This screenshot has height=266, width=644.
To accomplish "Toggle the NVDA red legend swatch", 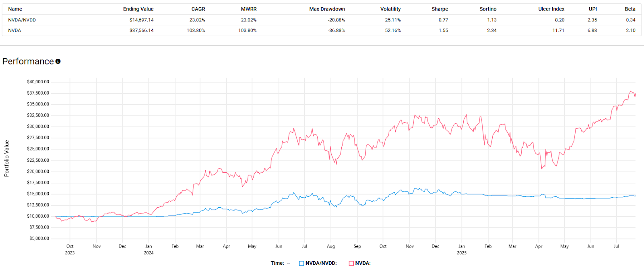I will [351, 263].
